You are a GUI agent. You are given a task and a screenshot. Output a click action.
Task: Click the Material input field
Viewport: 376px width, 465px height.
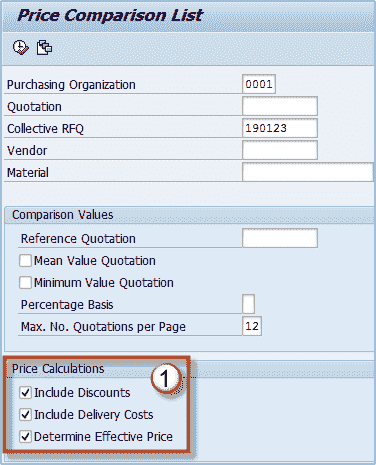[x=308, y=172]
